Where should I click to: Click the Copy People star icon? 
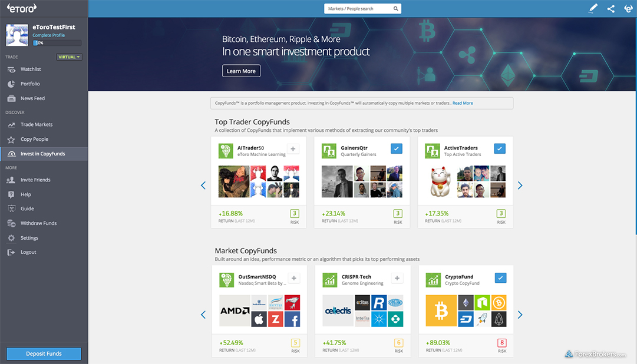point(11,140)
